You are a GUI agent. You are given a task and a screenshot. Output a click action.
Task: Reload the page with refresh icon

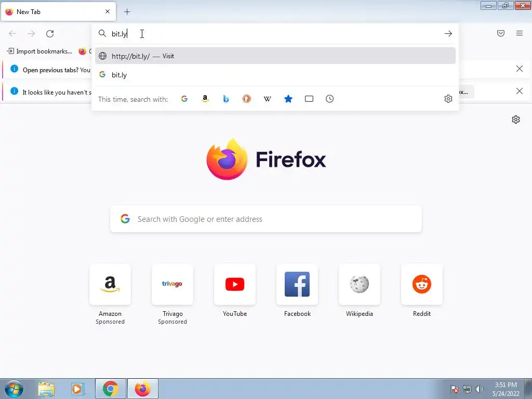[50, 34]
